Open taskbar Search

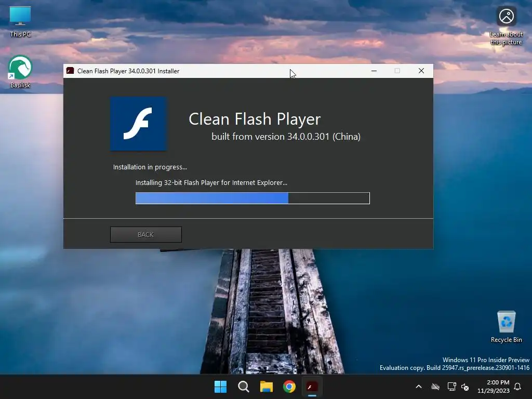point(244,387)
